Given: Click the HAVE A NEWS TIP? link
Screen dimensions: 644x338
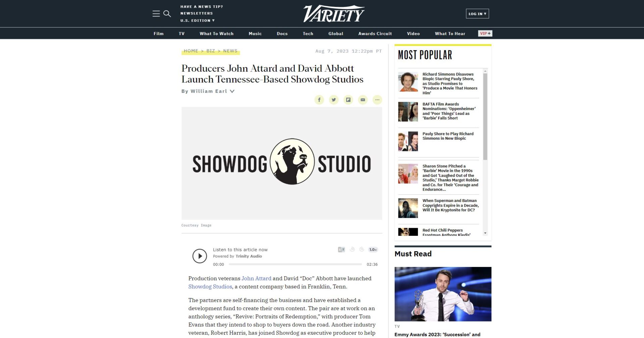Looking at the screenshot, I should pos(201,6).
